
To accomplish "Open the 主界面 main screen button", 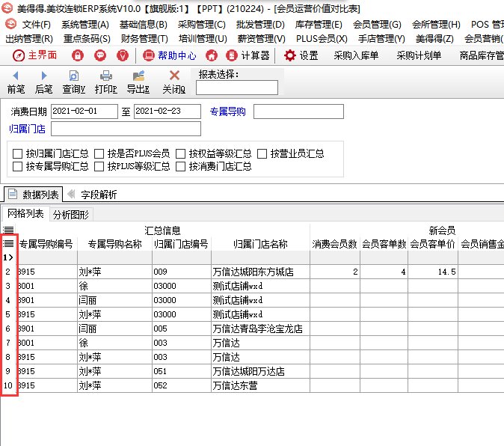I will pos(34,55).
